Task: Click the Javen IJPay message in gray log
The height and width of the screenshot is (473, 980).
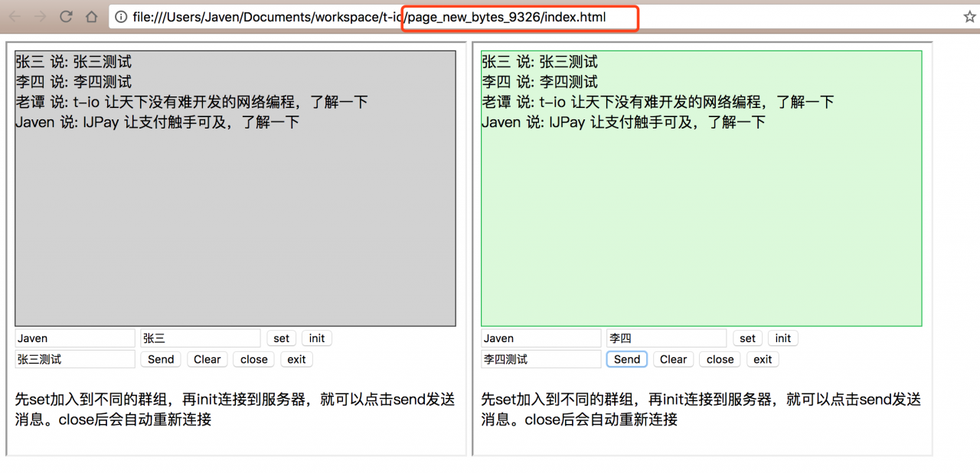Action: 157,122
